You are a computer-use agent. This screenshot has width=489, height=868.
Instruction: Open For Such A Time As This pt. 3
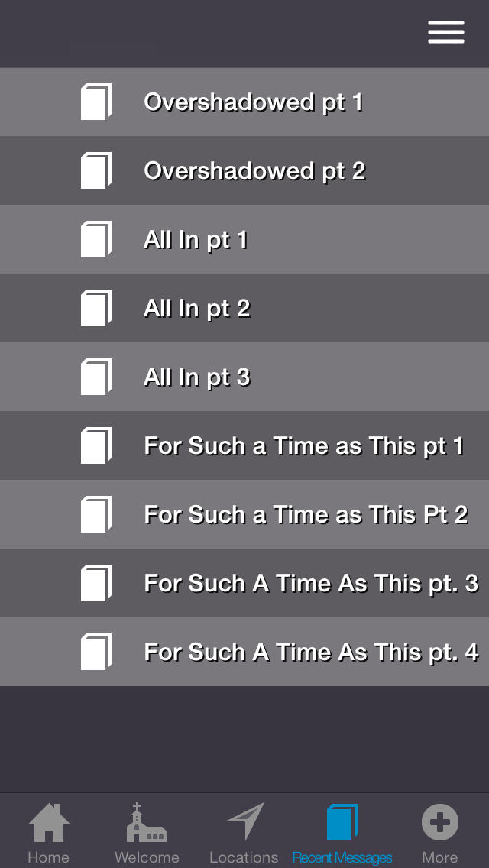click(x=244, y=583)
